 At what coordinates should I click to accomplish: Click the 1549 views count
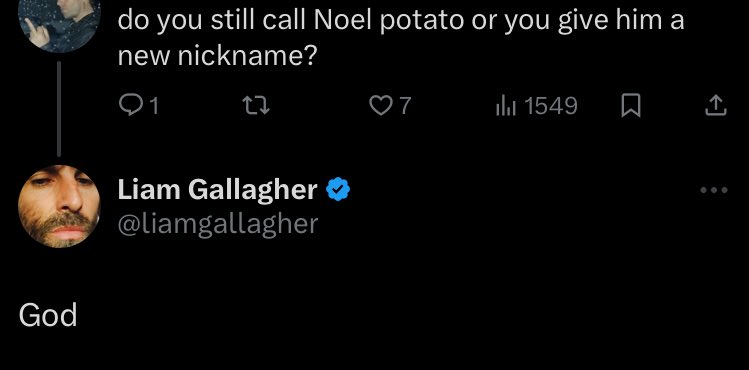coord(551,106)
